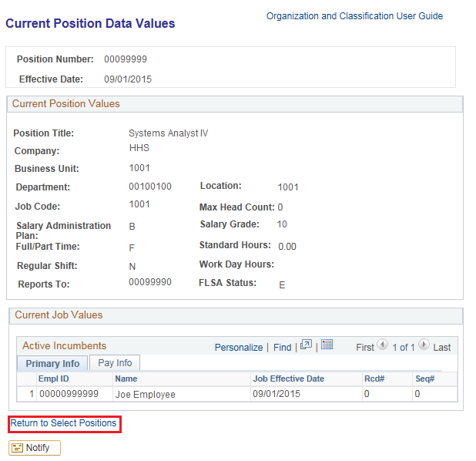Click the download to spreadsheet grid icon
The width and height of the screenshot is (476, 461).
pos(327,346)
